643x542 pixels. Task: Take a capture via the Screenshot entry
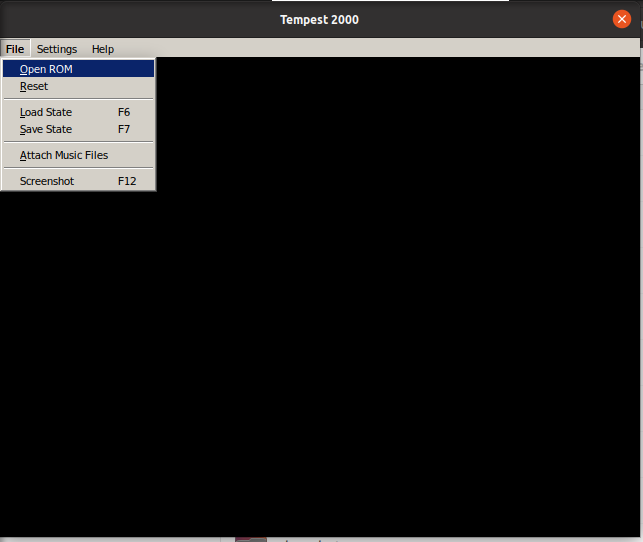click(x=47, y=181)
